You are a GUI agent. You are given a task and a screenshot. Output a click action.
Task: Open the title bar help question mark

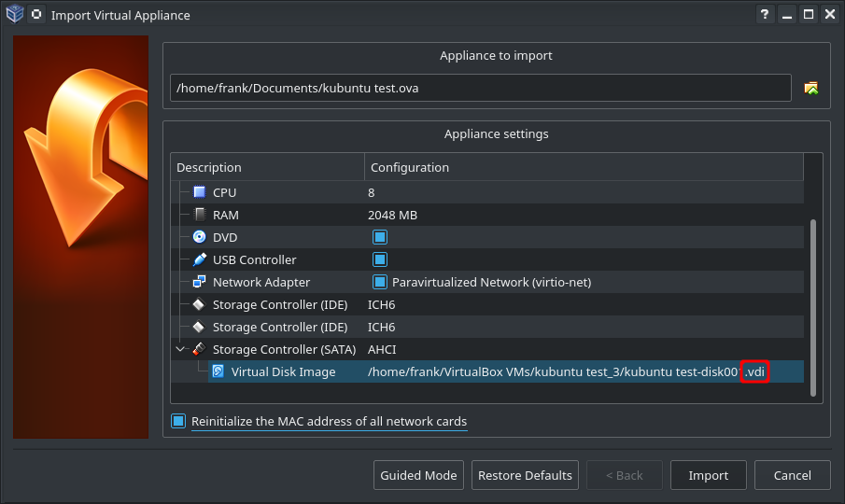[765, 15]
